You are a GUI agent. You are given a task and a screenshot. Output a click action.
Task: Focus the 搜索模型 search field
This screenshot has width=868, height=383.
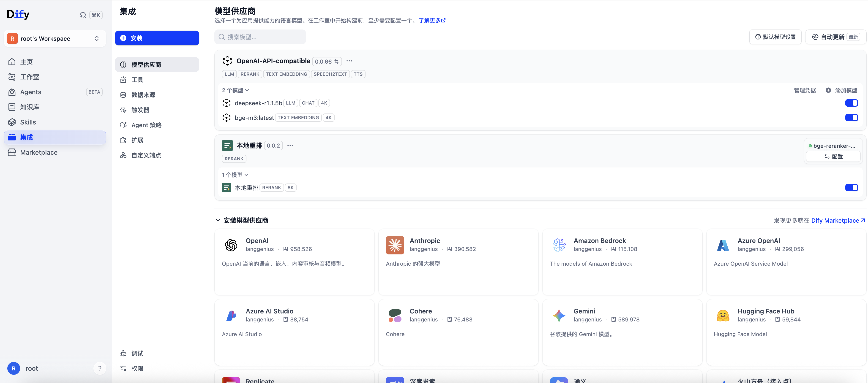(x=260, y=37)
